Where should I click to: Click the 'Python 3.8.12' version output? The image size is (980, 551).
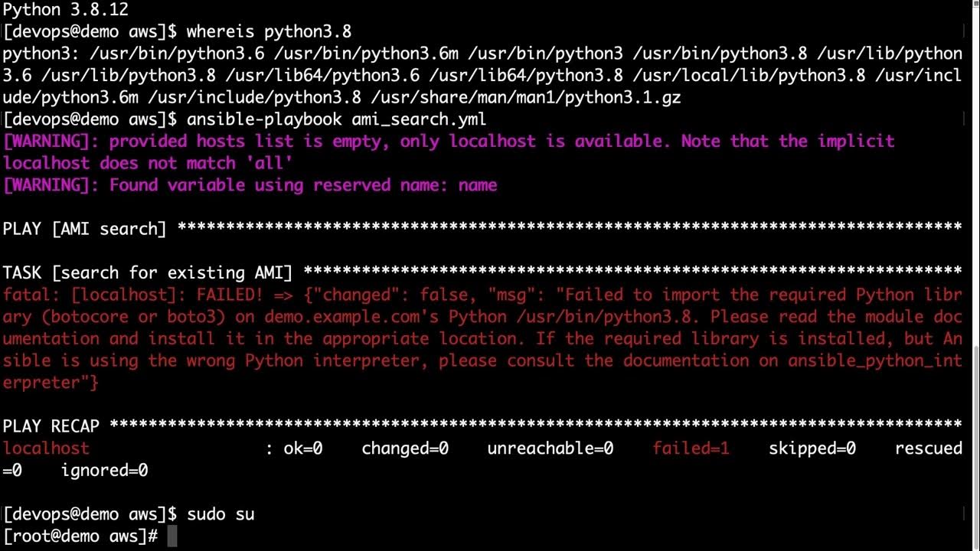[x=65, y=10]
